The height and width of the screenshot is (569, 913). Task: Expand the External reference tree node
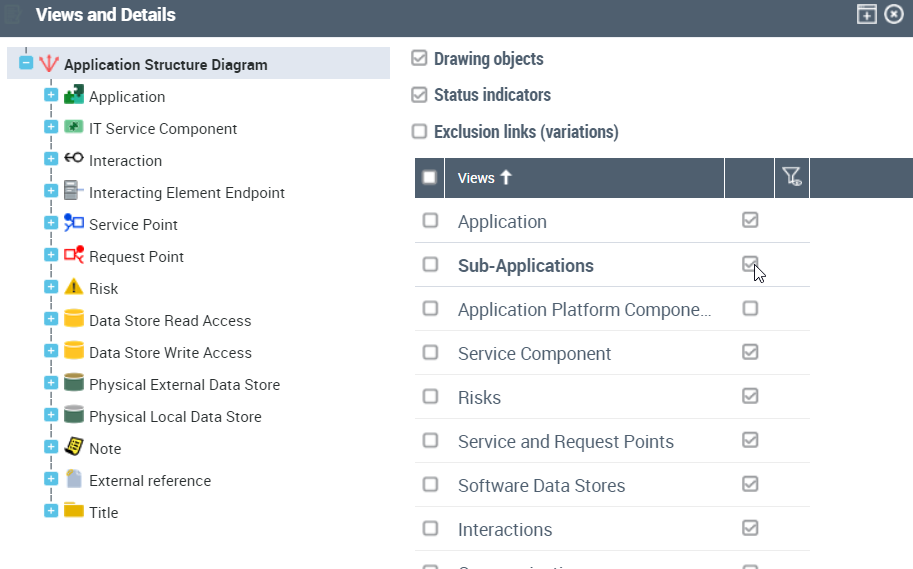point(51,480)
